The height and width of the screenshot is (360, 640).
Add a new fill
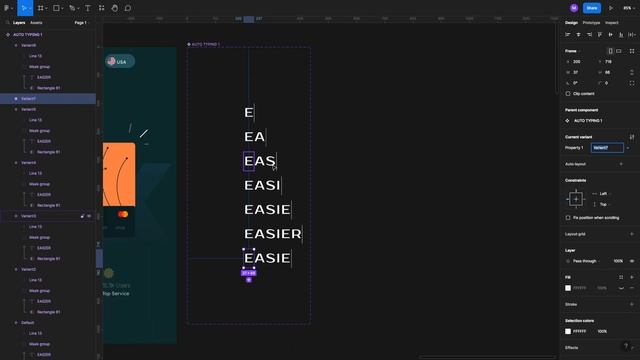[632, 277]
